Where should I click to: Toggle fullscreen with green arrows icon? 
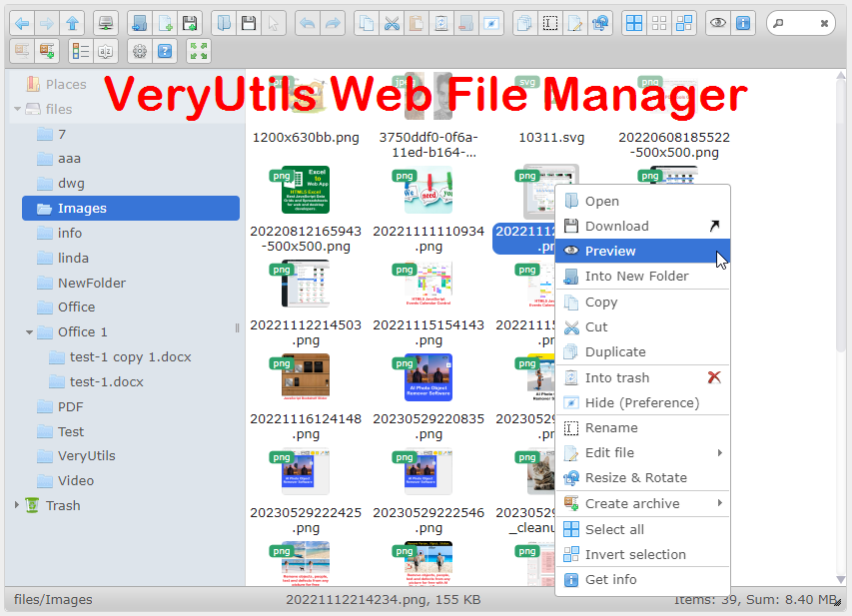pyautogui.click(x=199, y=52)
